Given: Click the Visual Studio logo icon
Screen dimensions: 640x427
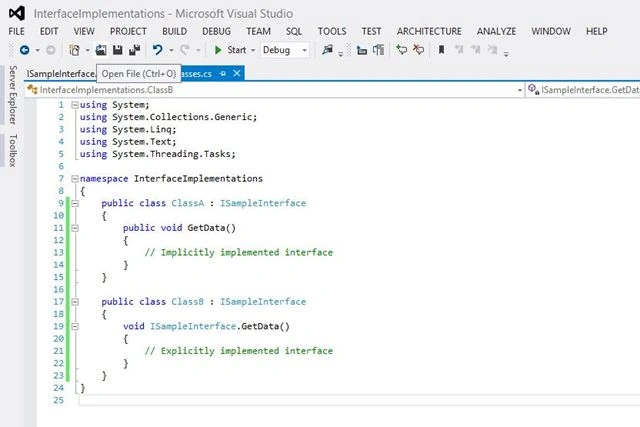Looking at the screenshot, I should pos(17,13).
